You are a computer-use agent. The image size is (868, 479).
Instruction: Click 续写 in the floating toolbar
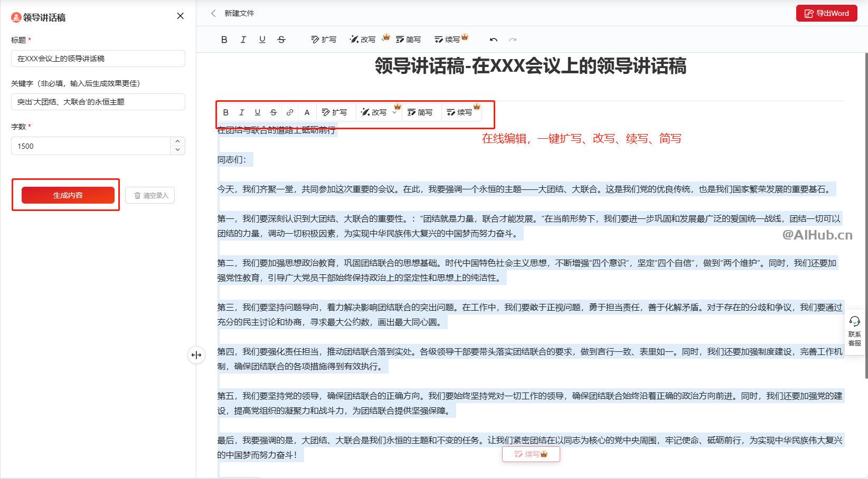click(x=459, y=112)
